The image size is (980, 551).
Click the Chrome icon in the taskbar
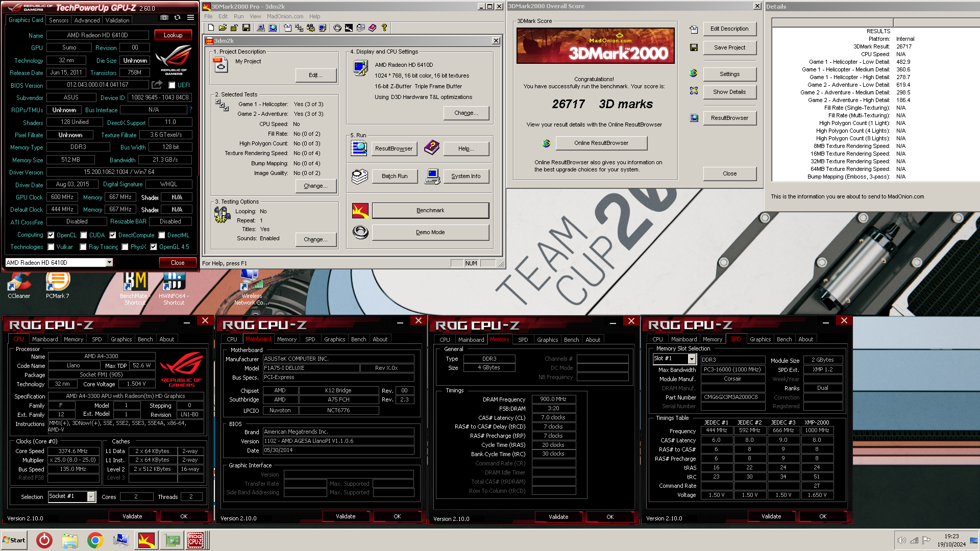95,540
